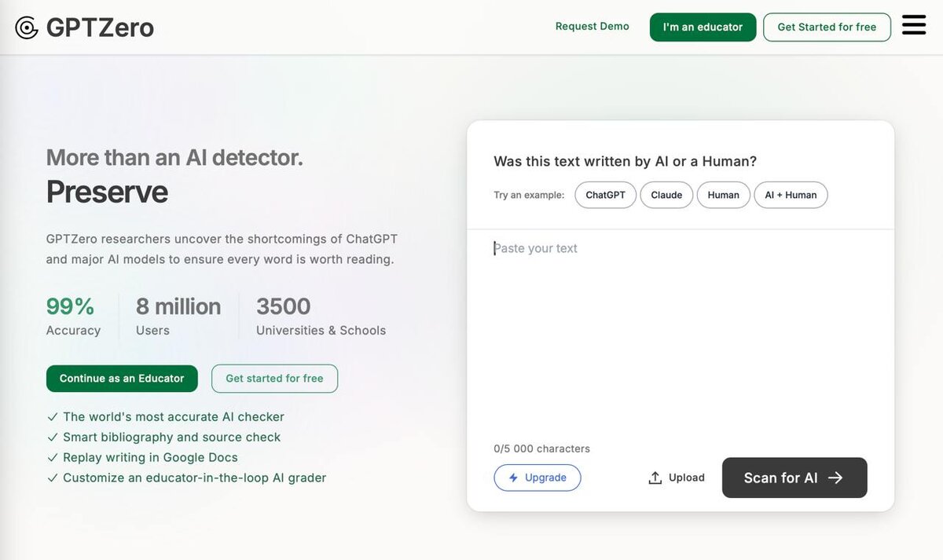943x560 pixels.
Task: Click The world's most accurate AI checker text
Action: [x=174, y=417]
